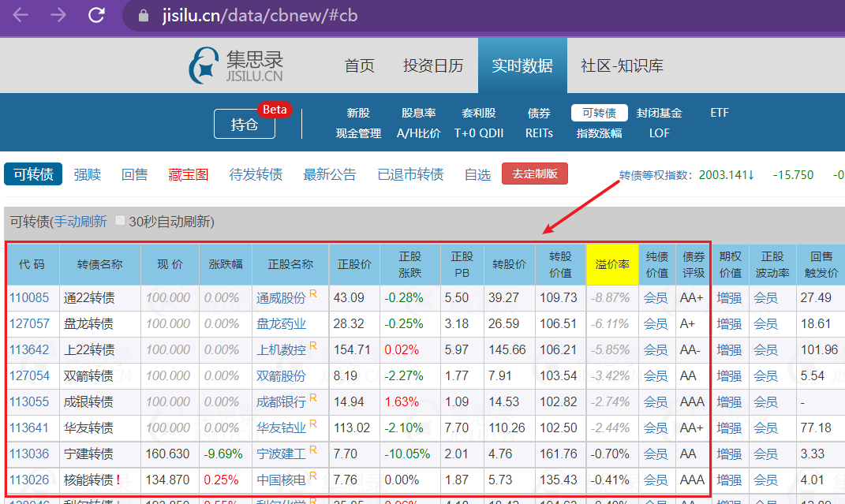Open the 社区-知识库 menu
This screenshot has width=845, height=504.
(622, 65)
